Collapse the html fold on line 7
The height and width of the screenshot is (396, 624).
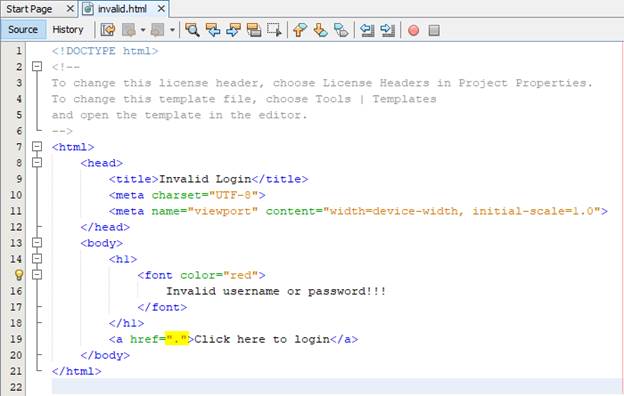pos(37,146)
